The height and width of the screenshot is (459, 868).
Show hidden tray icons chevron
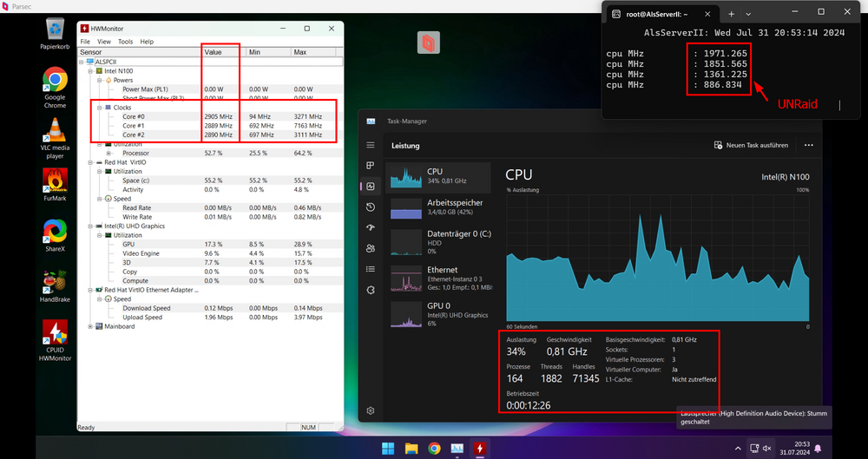[x=738, y=448]
